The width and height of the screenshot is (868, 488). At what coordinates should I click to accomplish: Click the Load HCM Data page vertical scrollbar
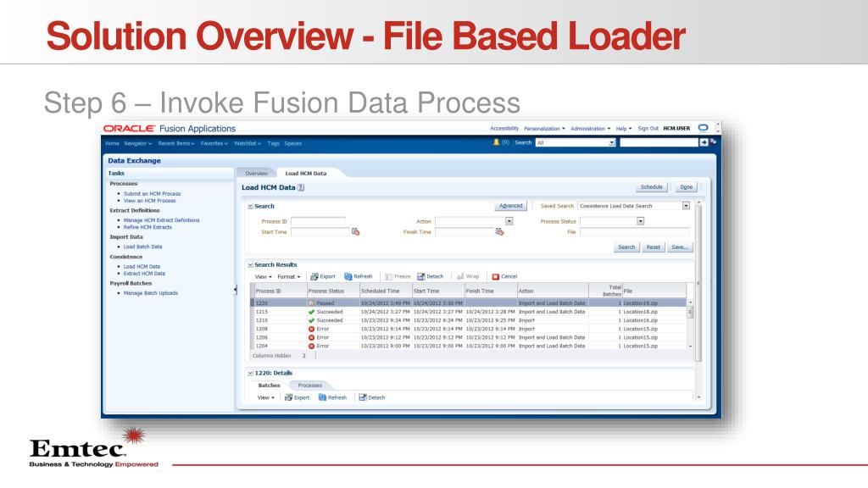click(x=698, y=299)
